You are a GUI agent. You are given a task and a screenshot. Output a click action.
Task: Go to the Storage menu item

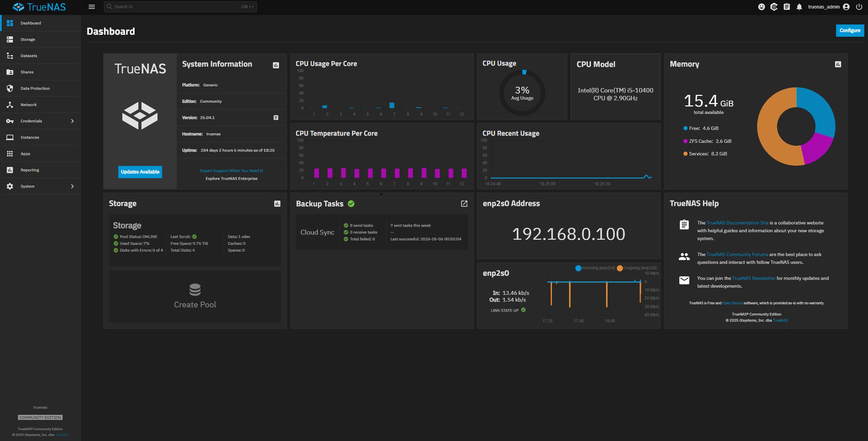pyautogui.click(x=41, y=39)
